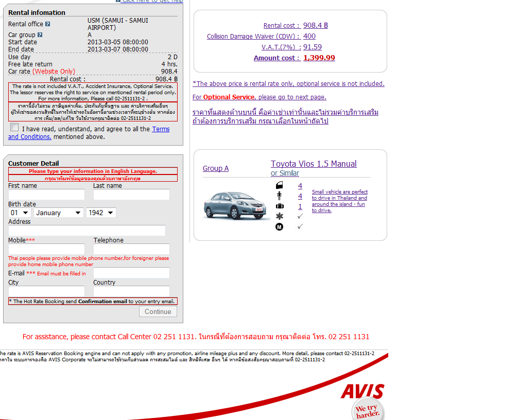Click the end date 2013-03-07 08:00:00
The width and height of the screenshot is (519, 420).
[118, 49]
